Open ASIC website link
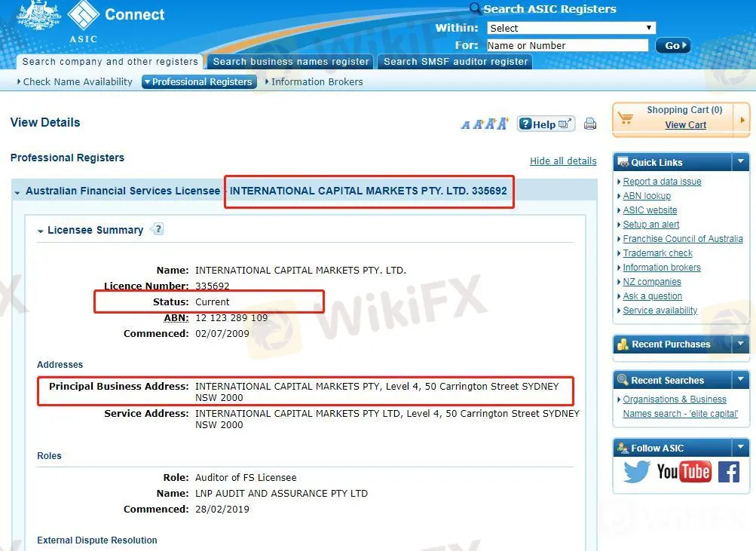This screenshot has height=551, width=756. click(x=650, y=210)
